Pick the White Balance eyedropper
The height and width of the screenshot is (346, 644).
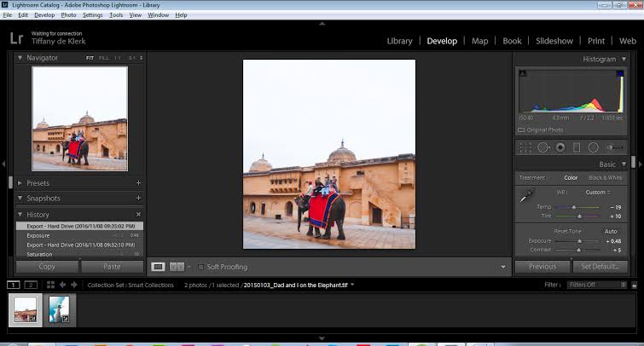[x=526, y=196]
